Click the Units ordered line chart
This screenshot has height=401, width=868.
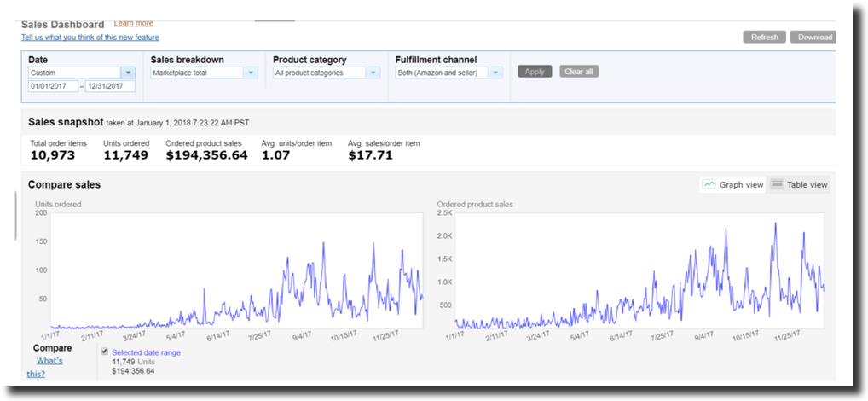(237, 270)
